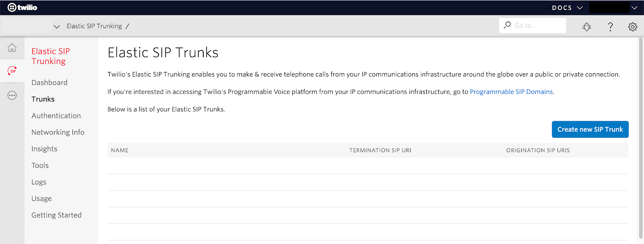Screen dimensions: 644x244
Task: Open the home icon in sidebar
Action: pyautogui.click(x=12, y=48)
